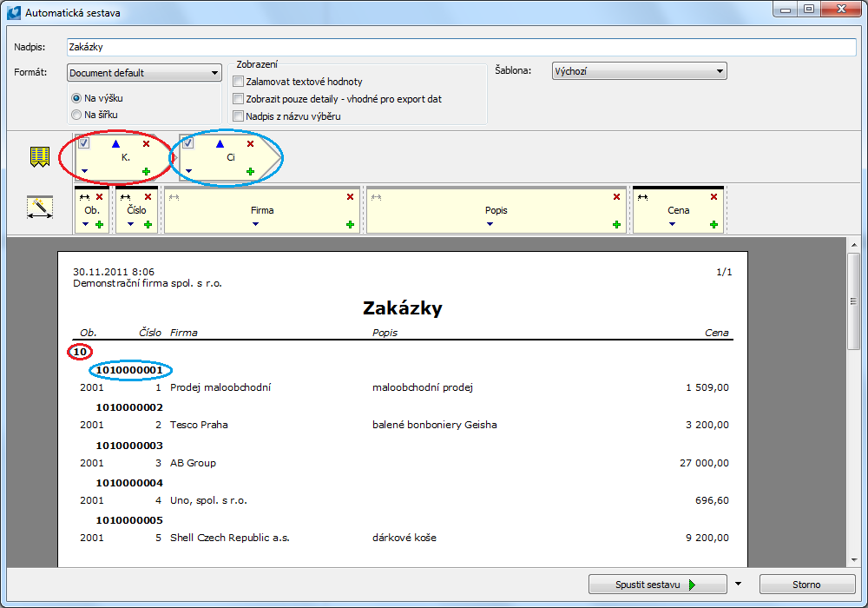Remove the K. group with red X
The width and height of the screenshot is (868, 608).
point(146,144)
